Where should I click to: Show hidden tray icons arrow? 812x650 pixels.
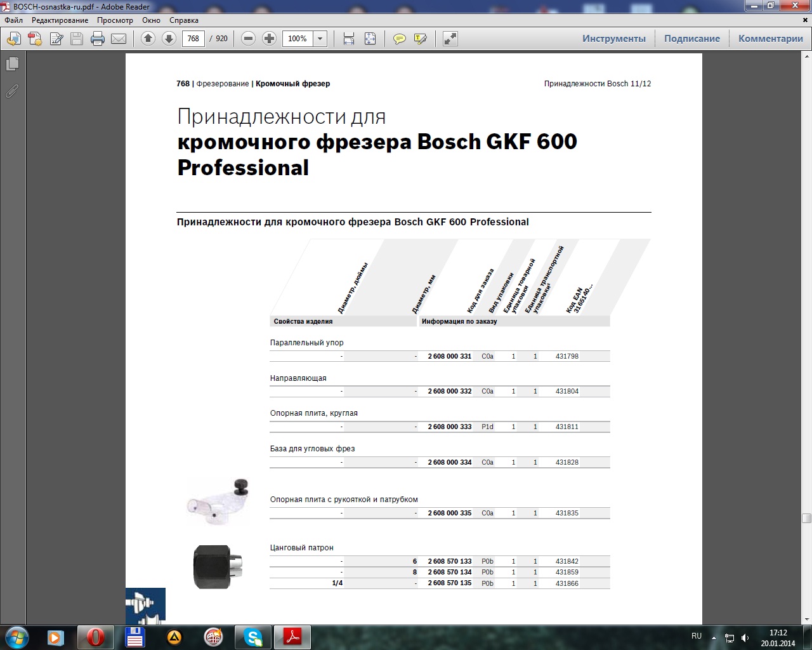click(714, 637)
